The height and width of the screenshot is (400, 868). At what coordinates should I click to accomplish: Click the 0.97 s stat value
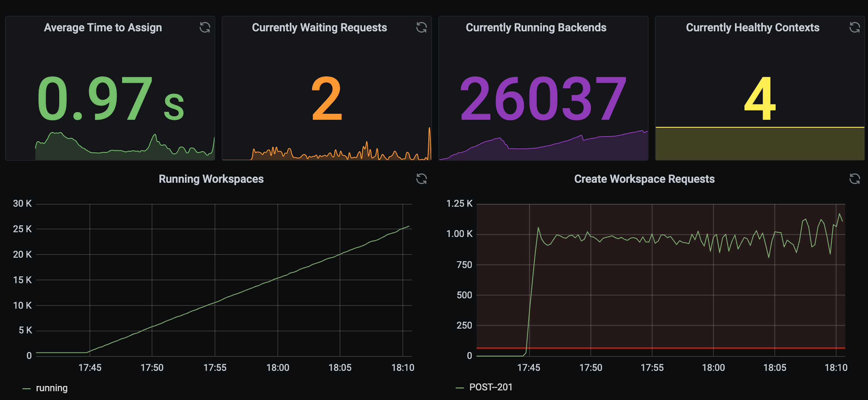(110, 98)
